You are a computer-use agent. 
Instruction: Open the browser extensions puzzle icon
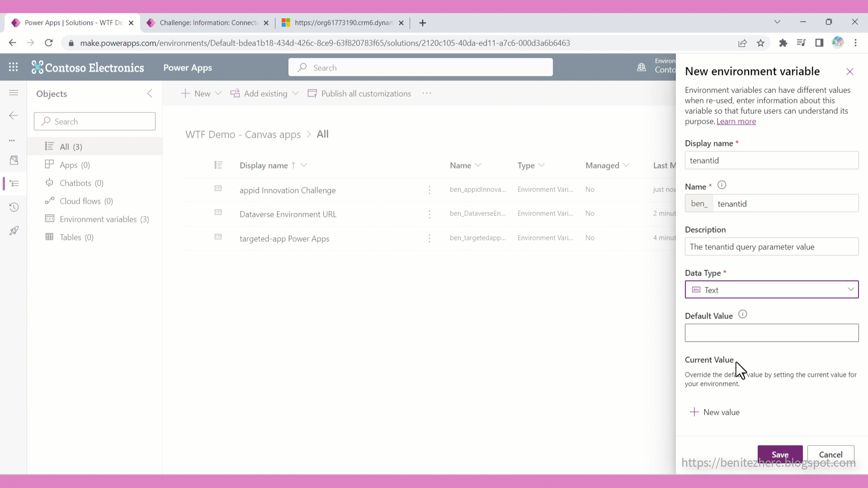783,43
